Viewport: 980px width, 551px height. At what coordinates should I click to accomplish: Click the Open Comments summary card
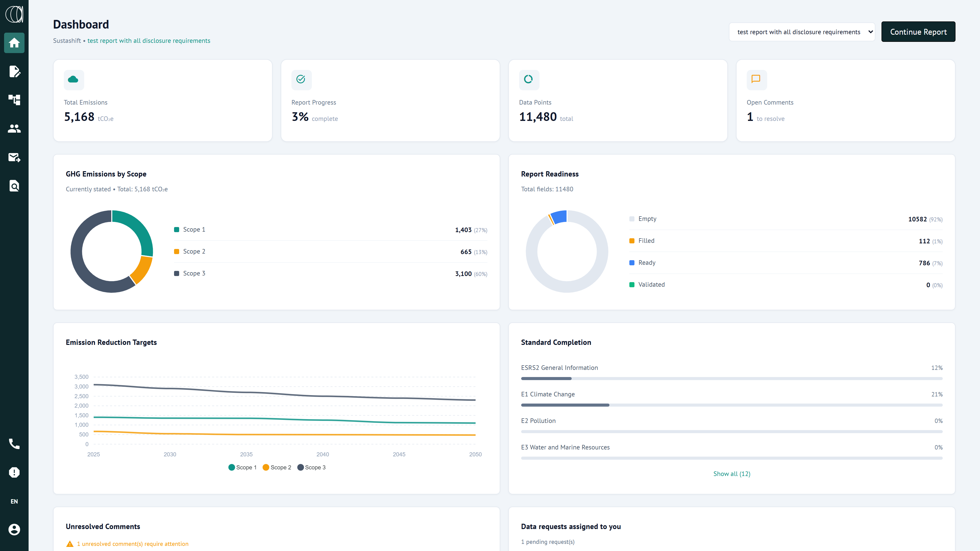[x=845, y=101]
